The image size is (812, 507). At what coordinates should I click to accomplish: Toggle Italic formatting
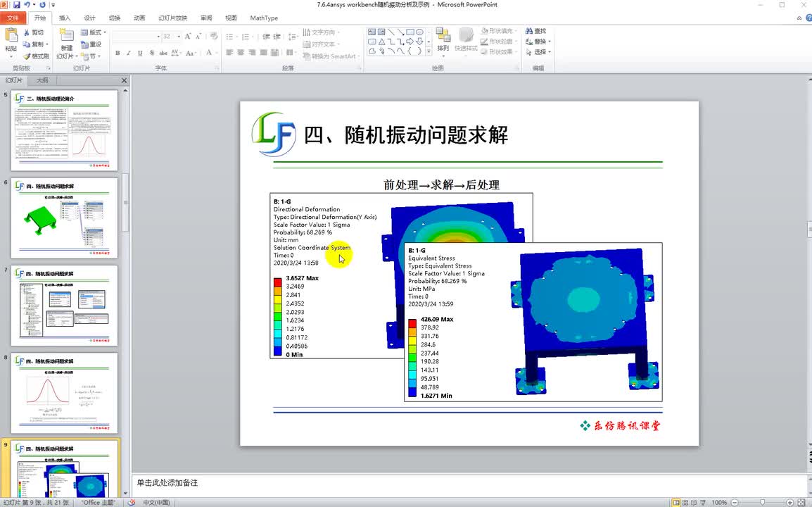(129, 53)
